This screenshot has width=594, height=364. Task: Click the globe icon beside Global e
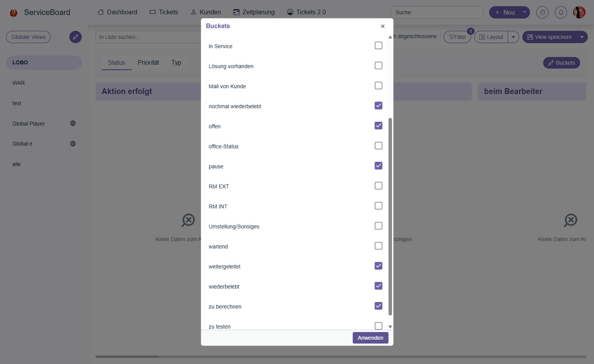coord(73,144)
